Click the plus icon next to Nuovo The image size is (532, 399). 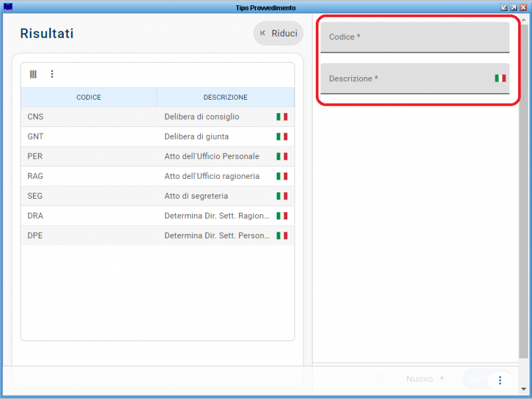[x=442, y=378]
